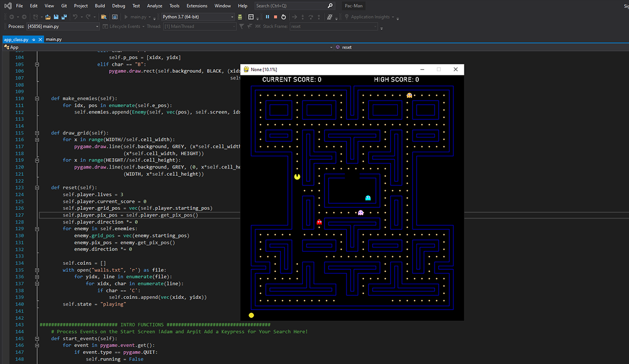Click the red ghost in the game
Viewport: 629px width, 364px height.
319,222
